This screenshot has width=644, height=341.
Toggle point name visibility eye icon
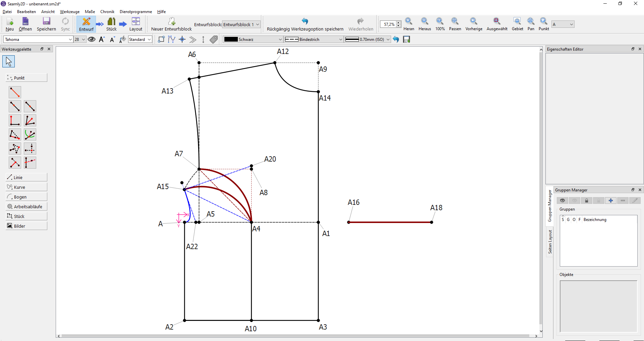pos(92,40)
